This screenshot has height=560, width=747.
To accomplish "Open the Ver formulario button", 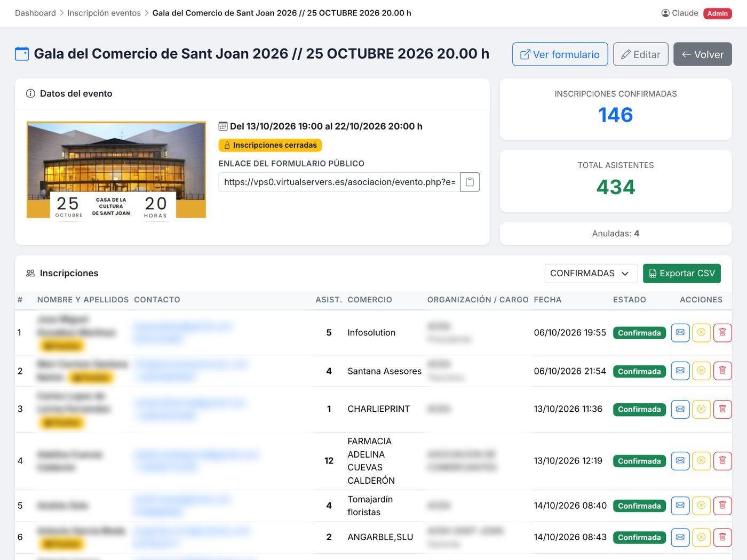I will pyautogui.click(x=560, y=54).
